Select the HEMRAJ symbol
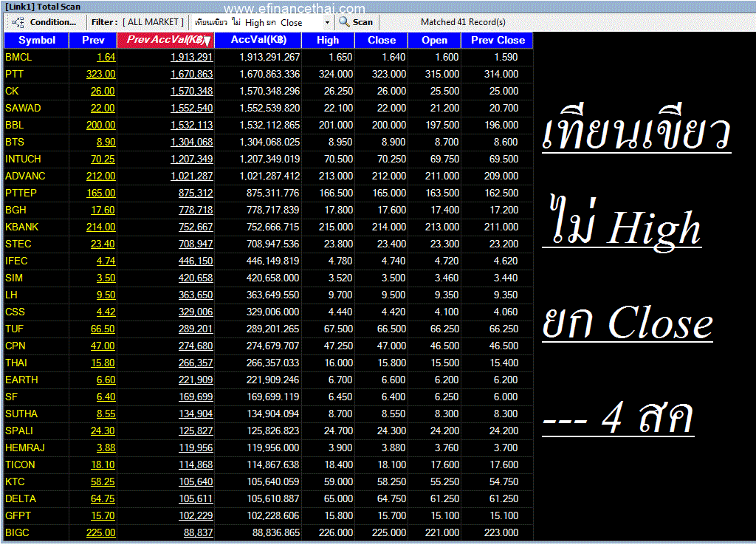 pos(24,448)
